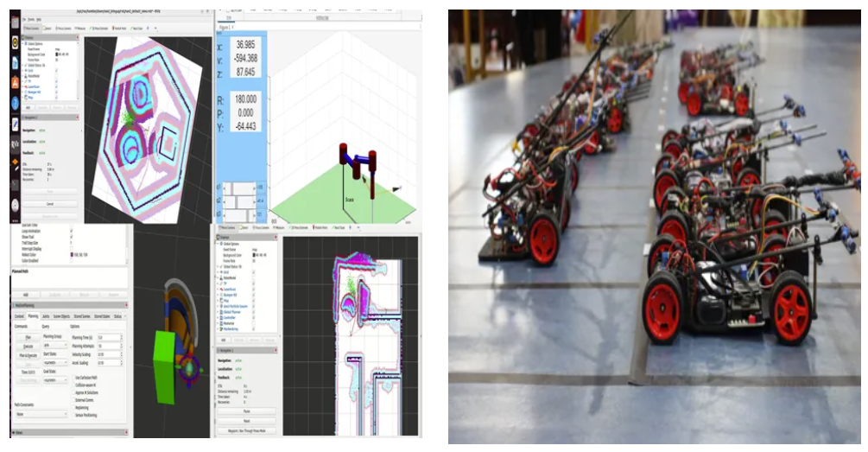Screen dimensions: 868x452
Task: Activate 2D Pose Estimate in corridor-map RViz toolbar
Action: click(x=298, y=227)
